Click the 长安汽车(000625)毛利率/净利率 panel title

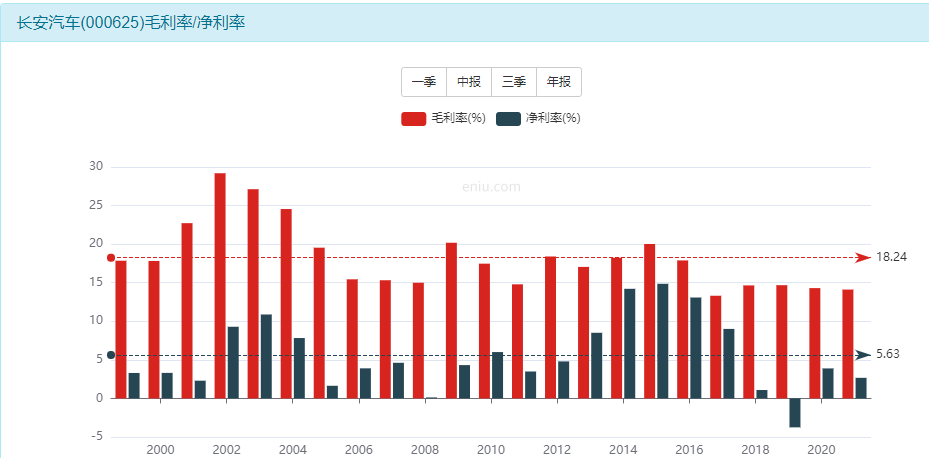click(131, 23)
